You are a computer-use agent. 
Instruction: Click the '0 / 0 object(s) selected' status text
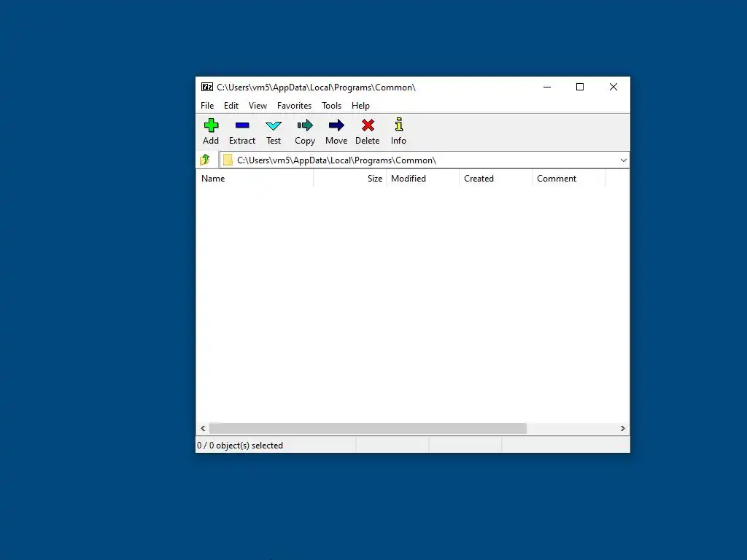coord(240,446)
